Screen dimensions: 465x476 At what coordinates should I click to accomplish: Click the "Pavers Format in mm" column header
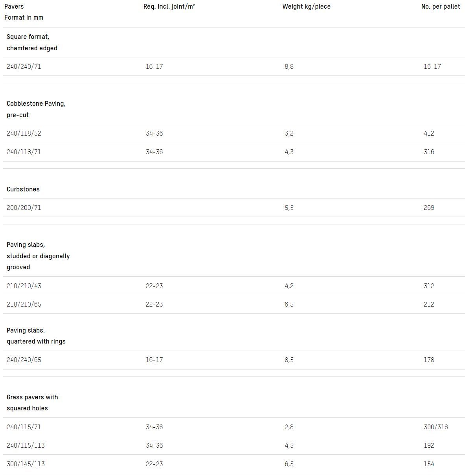[x=24, y=12]
